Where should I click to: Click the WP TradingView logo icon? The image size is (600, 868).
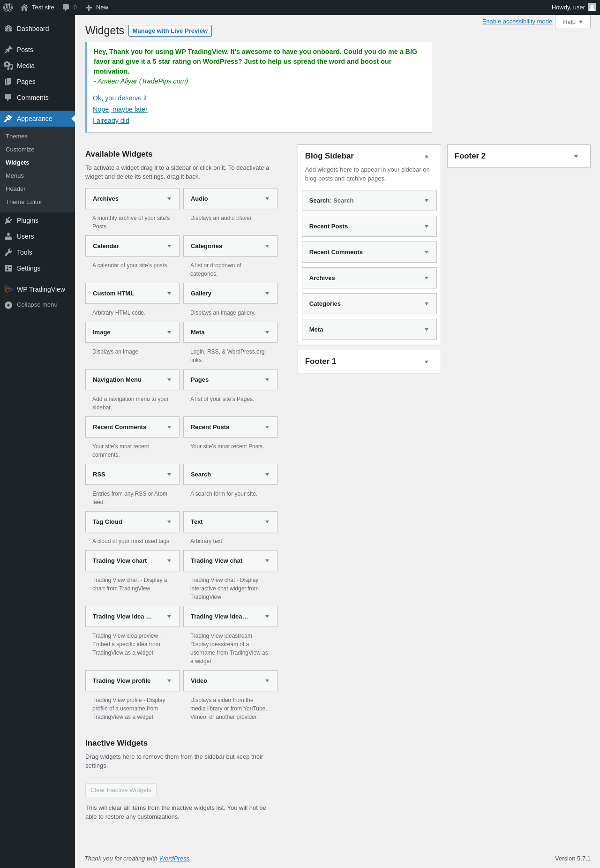tap(8, 289)
